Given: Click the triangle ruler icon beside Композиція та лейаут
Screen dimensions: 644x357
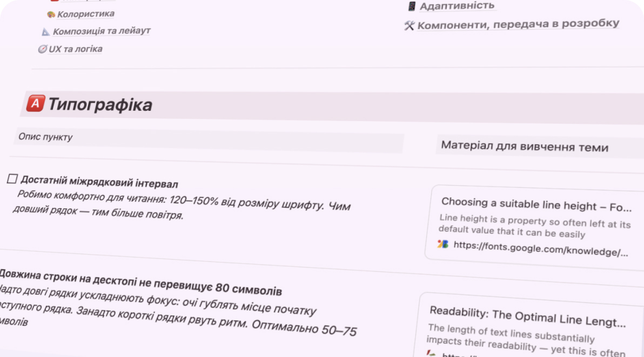Looking at the screenshot, I should pyautogui.click(x=46, y=32).
